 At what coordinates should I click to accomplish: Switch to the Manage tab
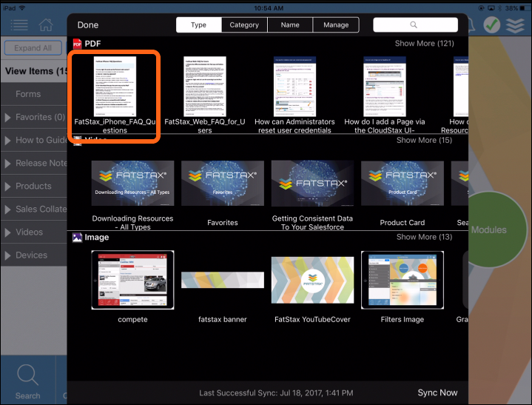336,24
